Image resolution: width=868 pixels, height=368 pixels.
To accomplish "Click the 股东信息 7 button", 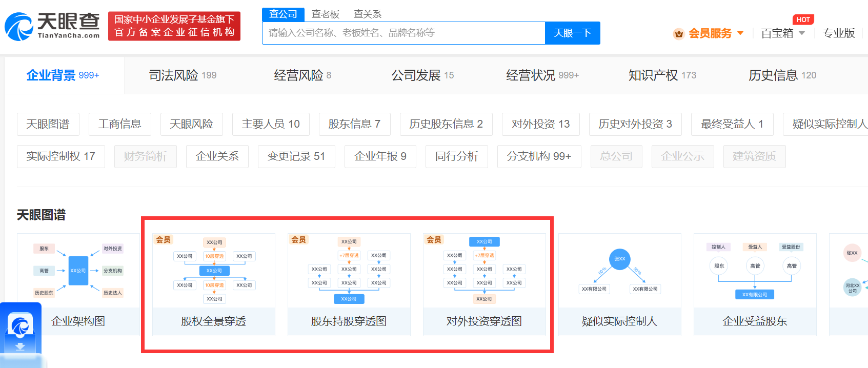I will pos(354,124).
